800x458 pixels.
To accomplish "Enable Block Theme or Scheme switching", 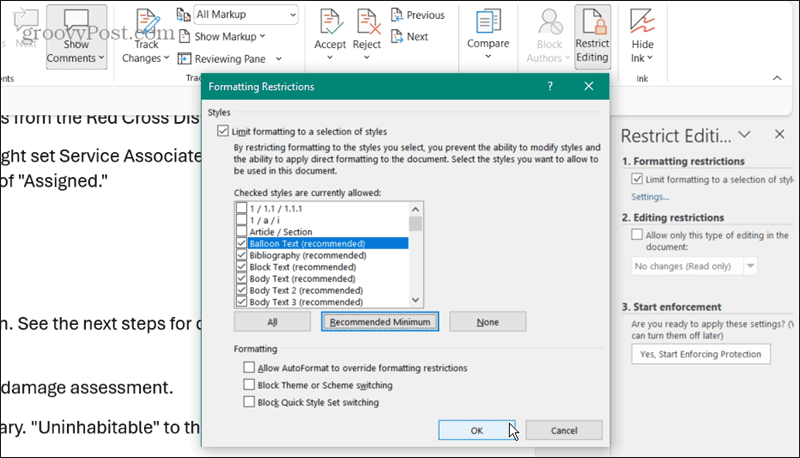I will pyautogui.click(x=249, y=385).
